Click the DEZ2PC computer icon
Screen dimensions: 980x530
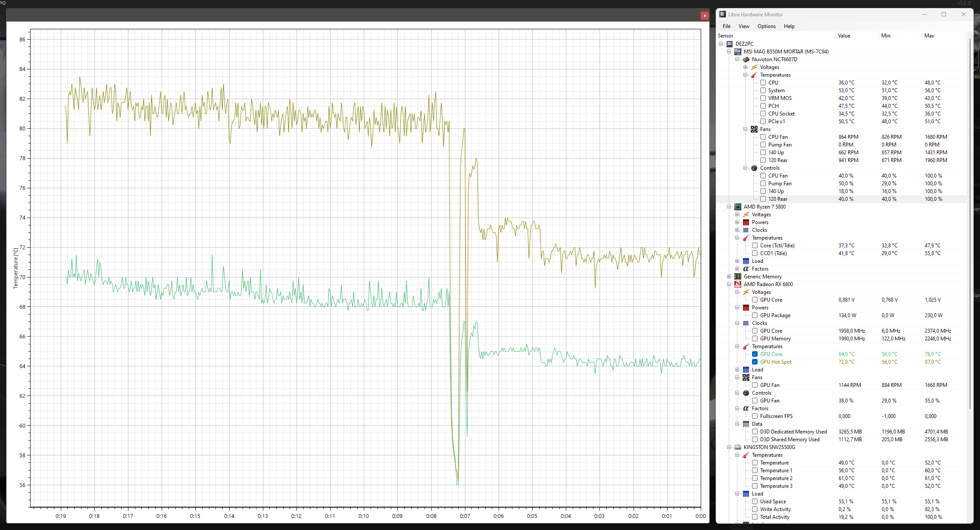(x=730, y=44)
